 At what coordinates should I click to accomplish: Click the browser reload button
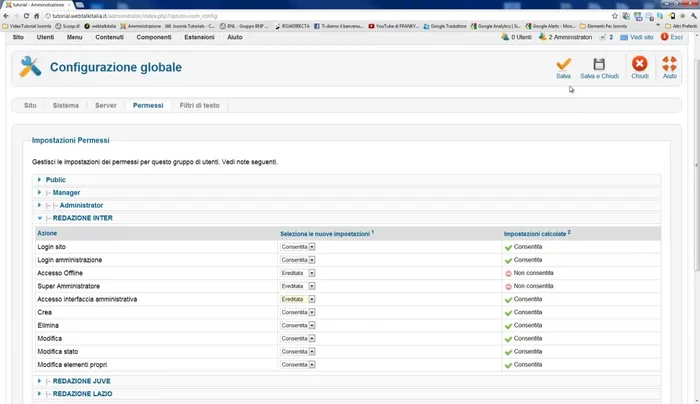37,16
